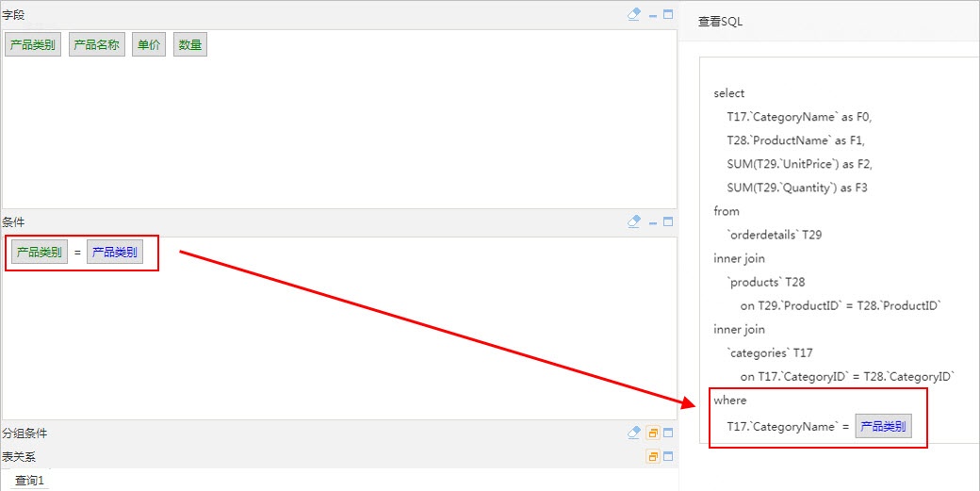This screenshot has width=980, height=491.
Task: Maximize the 条件 panel
Action: click(668, 221)
